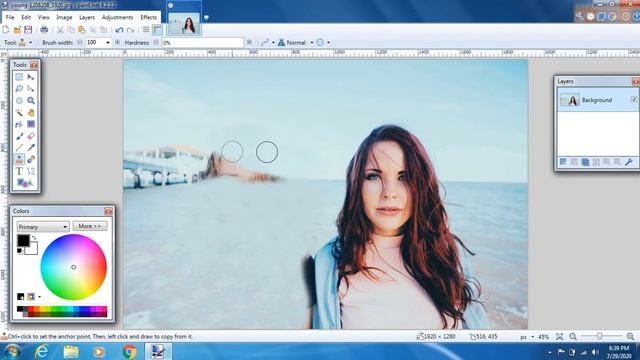Open the Primary color dropdown
Image resolution: width=640 pixels, height=360 pixels.
[43, 227]
